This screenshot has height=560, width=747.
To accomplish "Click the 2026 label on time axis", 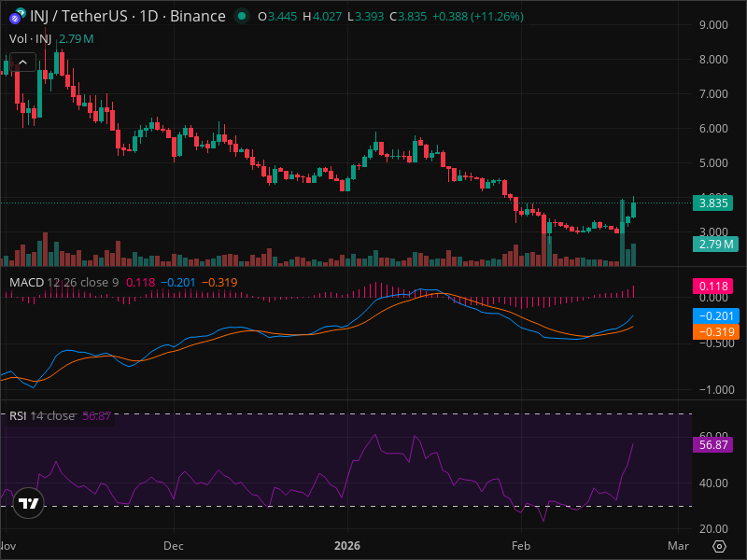I will 347,546.
